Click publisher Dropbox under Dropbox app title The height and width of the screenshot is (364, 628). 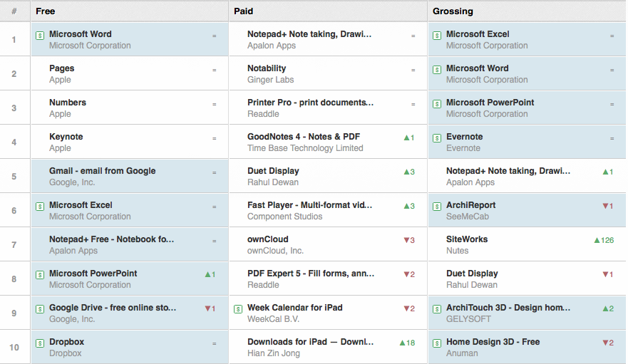[66, 353]
